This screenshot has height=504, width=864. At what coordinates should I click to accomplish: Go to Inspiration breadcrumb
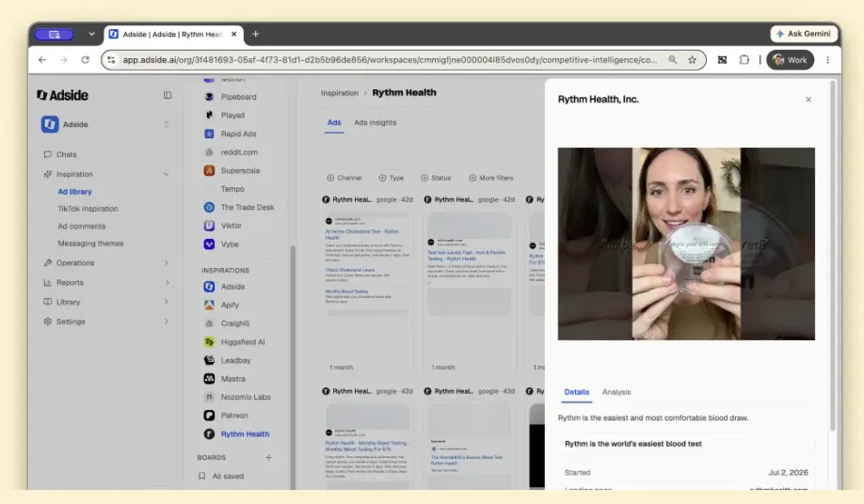point(340,93)
